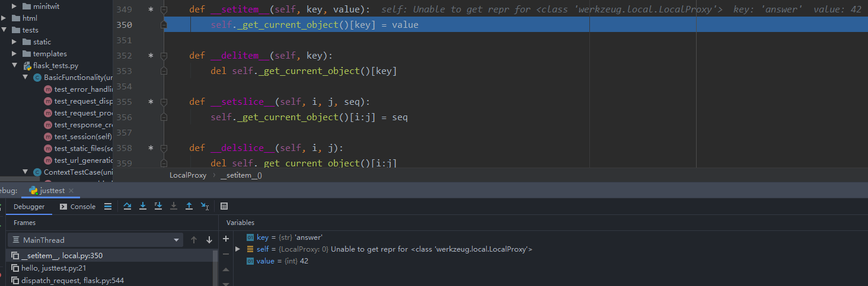Toggle override gutter mark on line 349
Viewport: 868px width, 286px height.
151,10
